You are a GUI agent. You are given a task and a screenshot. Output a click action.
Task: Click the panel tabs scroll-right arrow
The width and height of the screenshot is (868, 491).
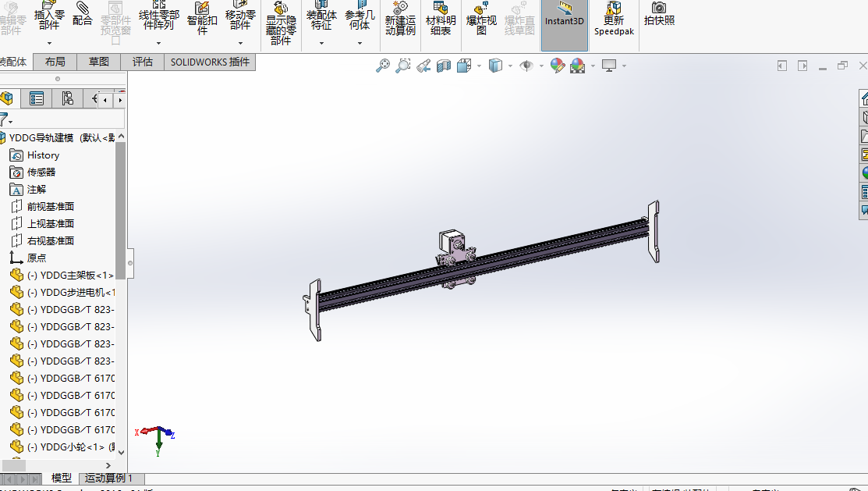tap(119, 100)
